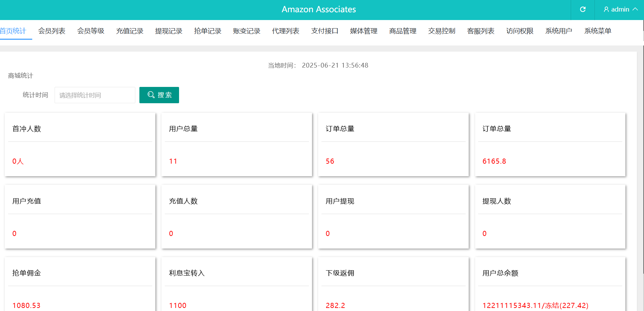Click the value 6165.8 order total
The height and width of the screenshot is (311, 644).
(x=494, y=161)
